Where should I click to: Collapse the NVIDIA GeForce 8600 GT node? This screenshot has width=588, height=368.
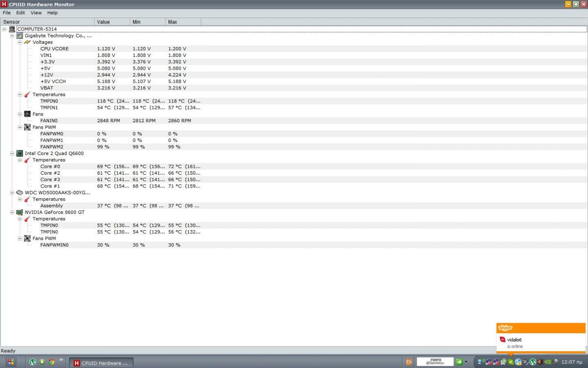[x=12, y=212]
